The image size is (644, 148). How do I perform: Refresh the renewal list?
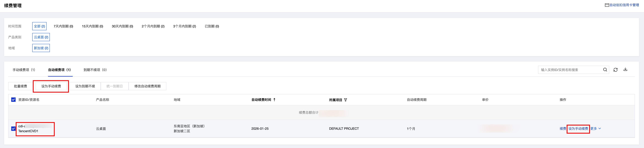click(x=615, y=70)
